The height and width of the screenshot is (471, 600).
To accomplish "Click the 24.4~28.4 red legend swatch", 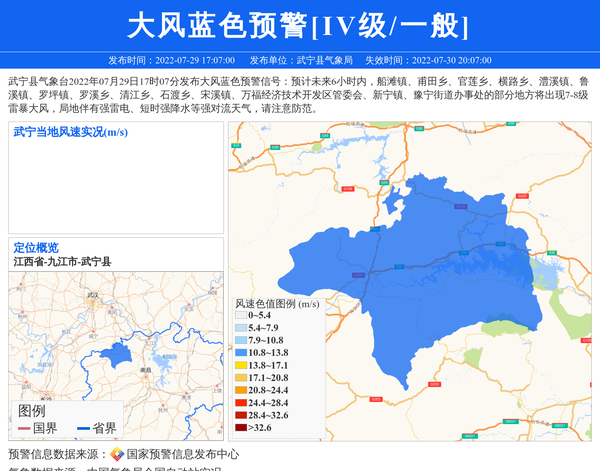I will coord(240,403).
